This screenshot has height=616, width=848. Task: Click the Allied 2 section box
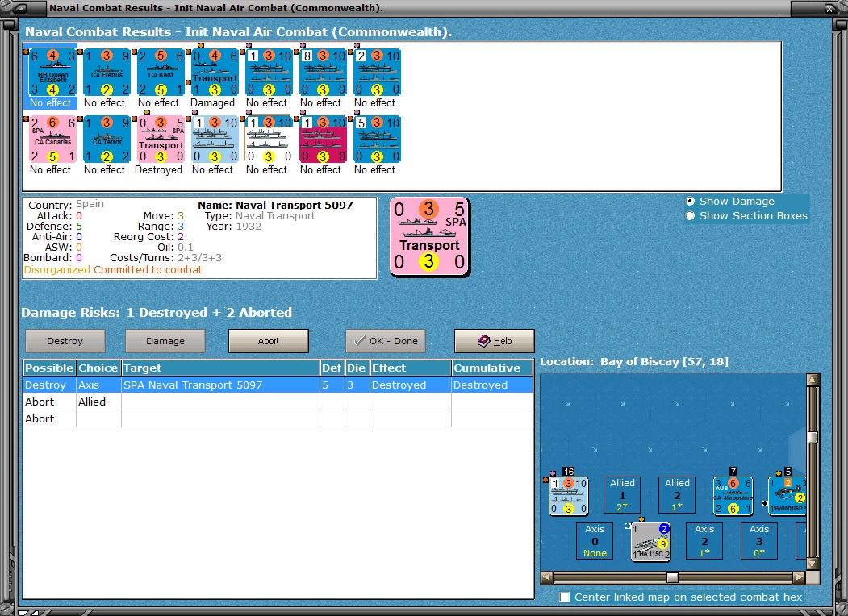tap(677, 495)
